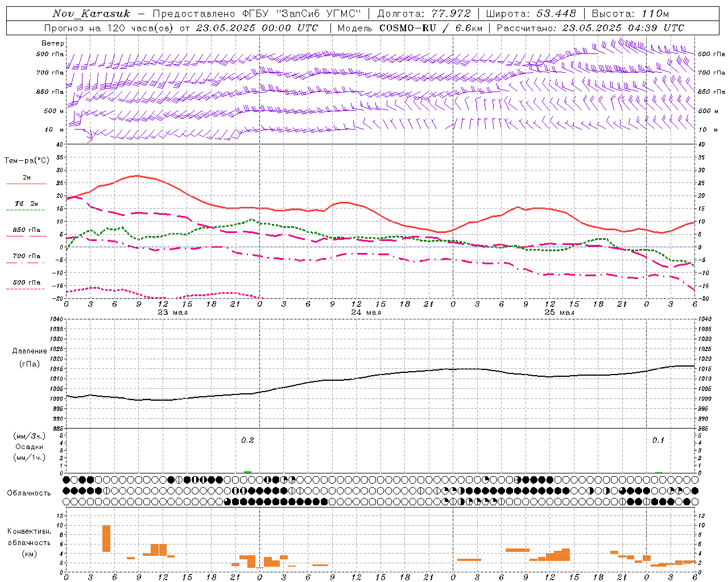The width and height of the screenshot is (728, 582).
Task: Click the Тем-ра(°C) temperature axis title
Action: 27,161
